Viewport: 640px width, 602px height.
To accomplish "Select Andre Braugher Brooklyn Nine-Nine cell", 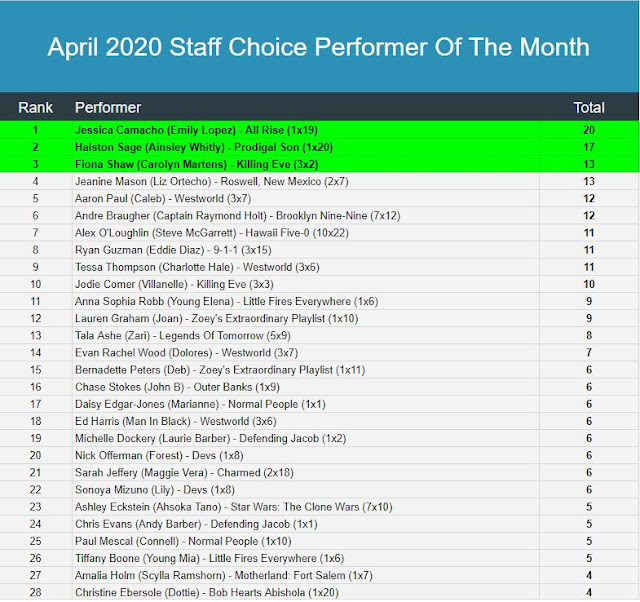I will tap(237, 215).
